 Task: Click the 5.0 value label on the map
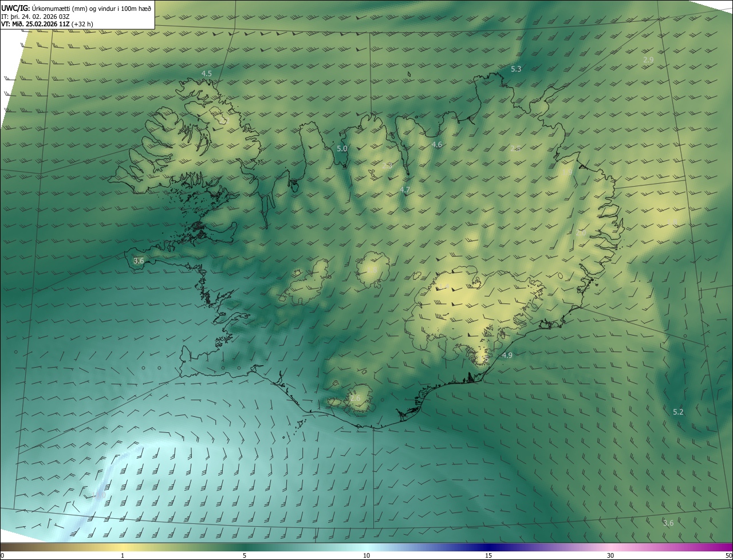[x=342, y=148]
